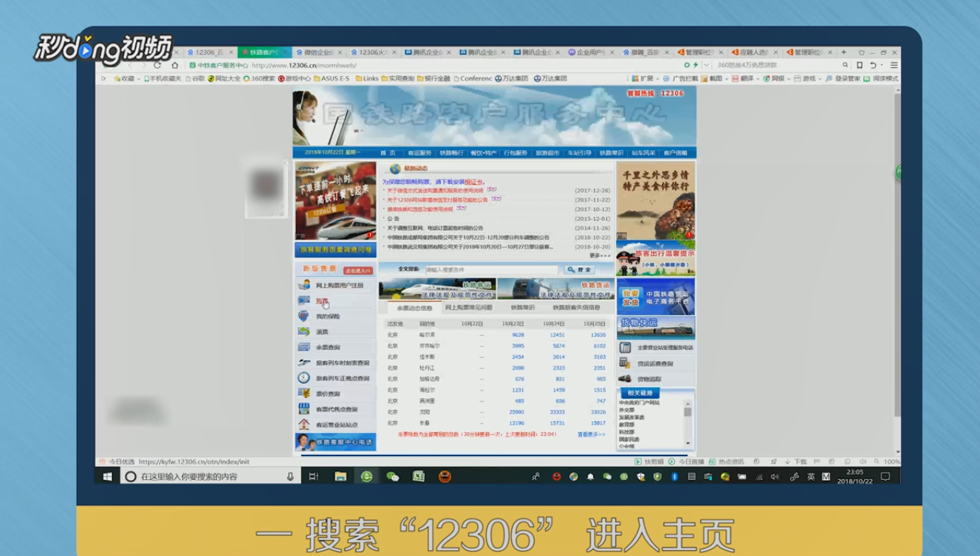Viewport: 980px width, 556px height.
Task: Open the new tab plus button
Action: (843, 52)
